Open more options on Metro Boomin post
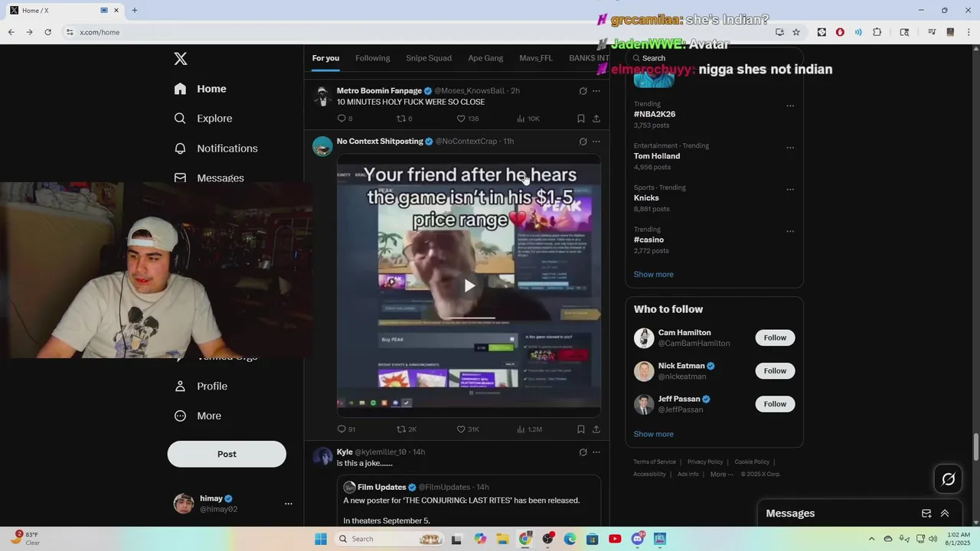This screenshot has width=980, height=551. click(x=596, y=91)
